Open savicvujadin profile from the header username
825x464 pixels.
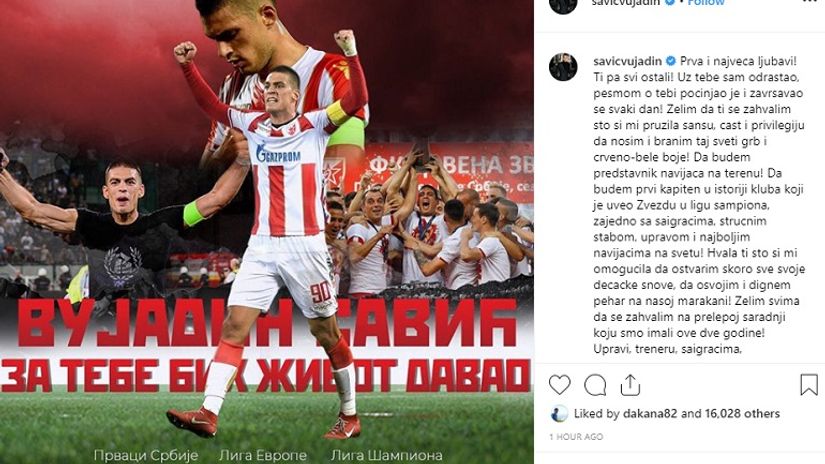point(626,2)
